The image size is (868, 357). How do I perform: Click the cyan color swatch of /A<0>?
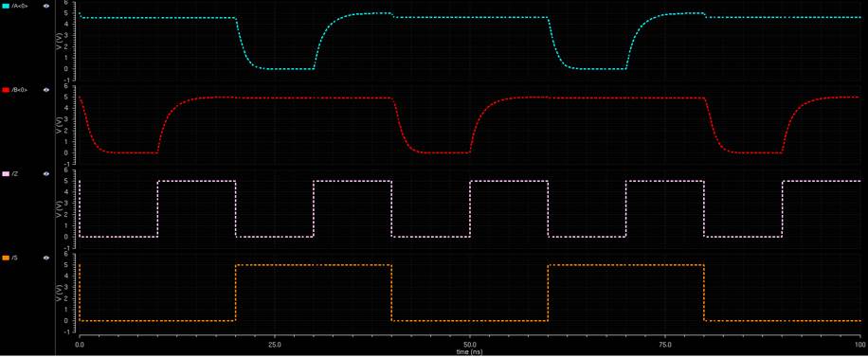6,6
